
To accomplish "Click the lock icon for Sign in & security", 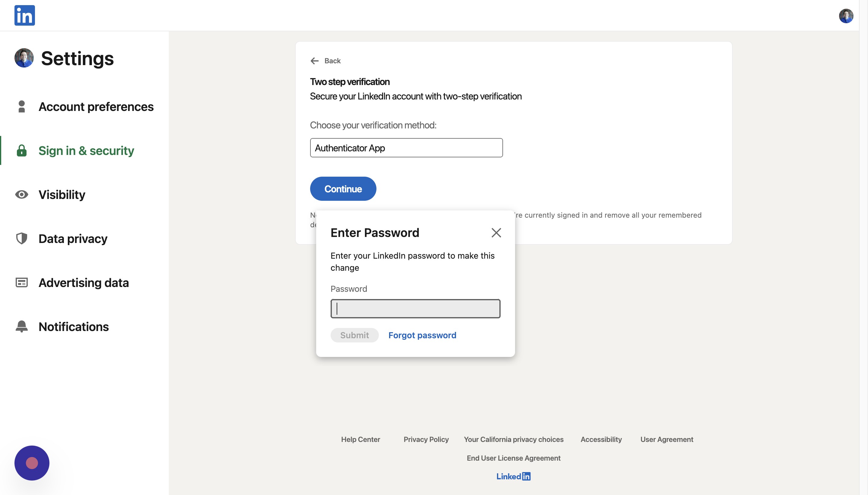I will click(x=21, y=151).
